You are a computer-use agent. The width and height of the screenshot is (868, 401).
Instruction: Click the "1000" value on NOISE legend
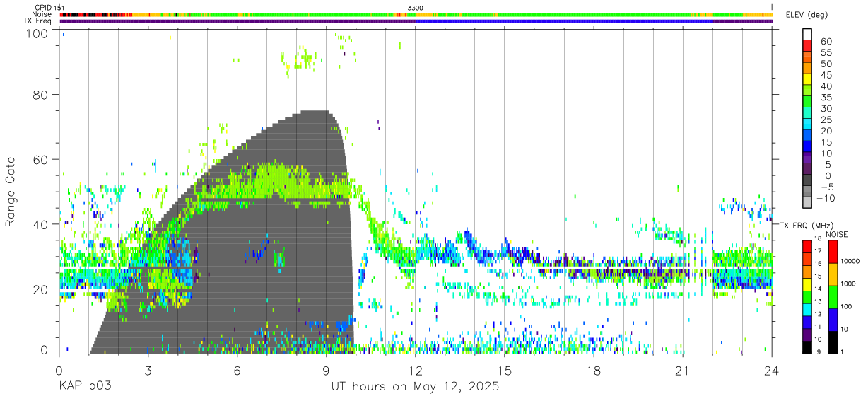pyautogui.click(x=848, y=284)
